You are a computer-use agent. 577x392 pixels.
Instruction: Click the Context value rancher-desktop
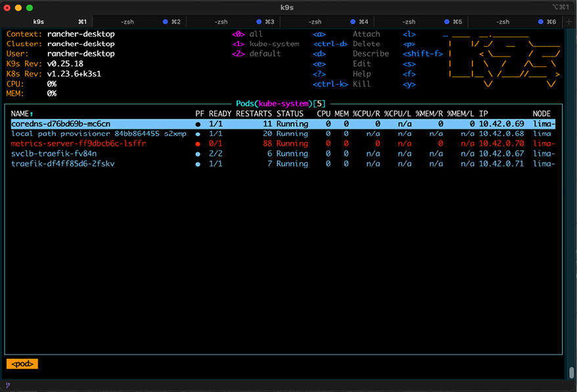pos(81,34)
